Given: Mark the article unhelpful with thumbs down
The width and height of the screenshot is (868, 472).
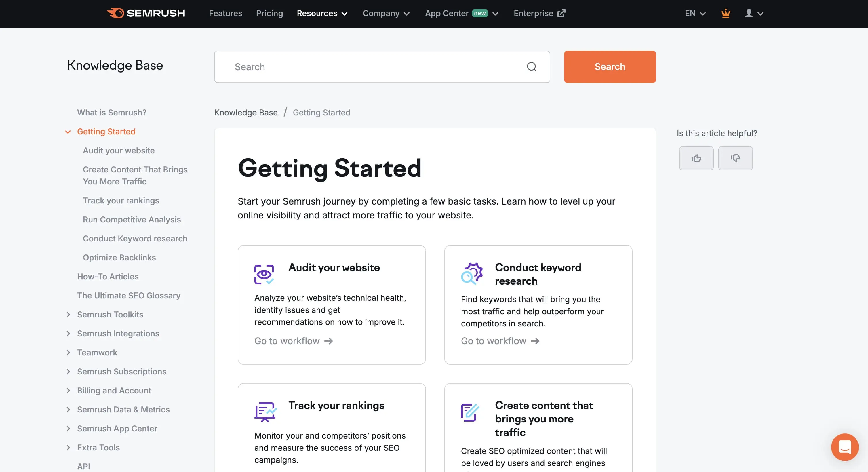Looking at the screenshot, I should [x=735, y=158].
